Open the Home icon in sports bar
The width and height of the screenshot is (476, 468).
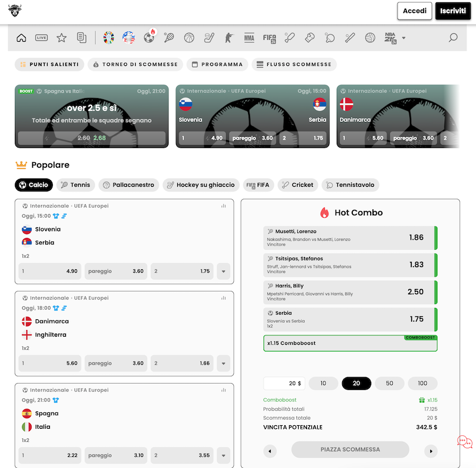(x=21, y=38)
